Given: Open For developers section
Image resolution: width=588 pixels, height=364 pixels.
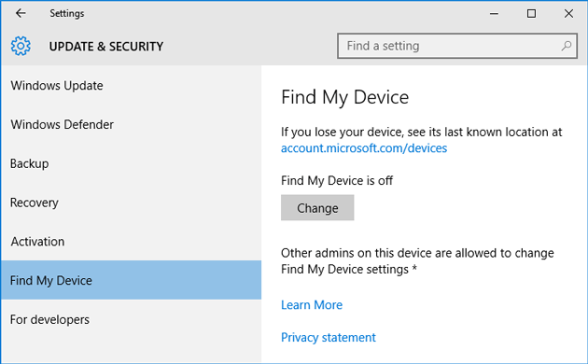Looking at the screenshot, I should (131, 319).
